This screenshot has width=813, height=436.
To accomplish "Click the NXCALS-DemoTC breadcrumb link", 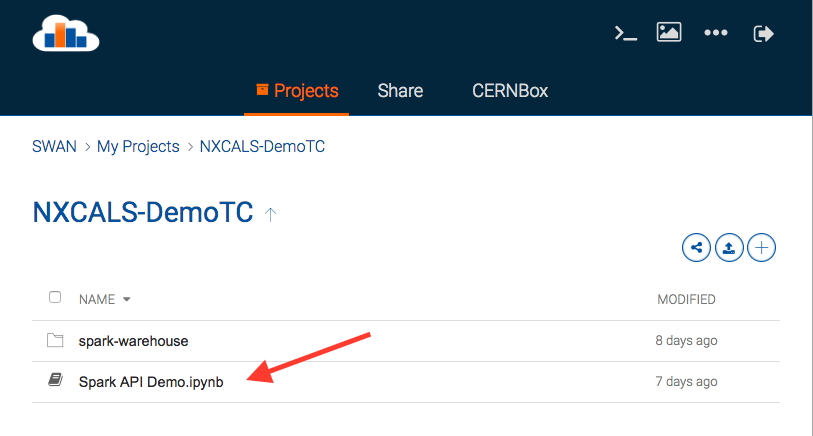I will [x=262, y=147].
